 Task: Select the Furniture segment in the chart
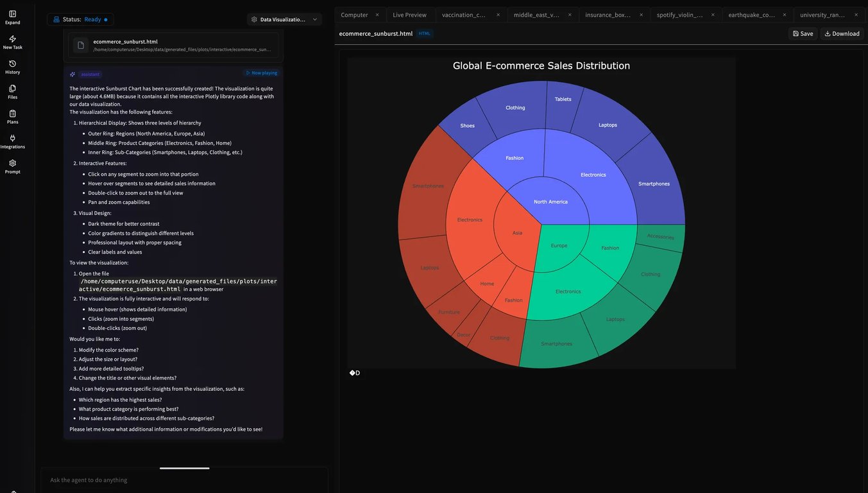[x=449, y=312]
